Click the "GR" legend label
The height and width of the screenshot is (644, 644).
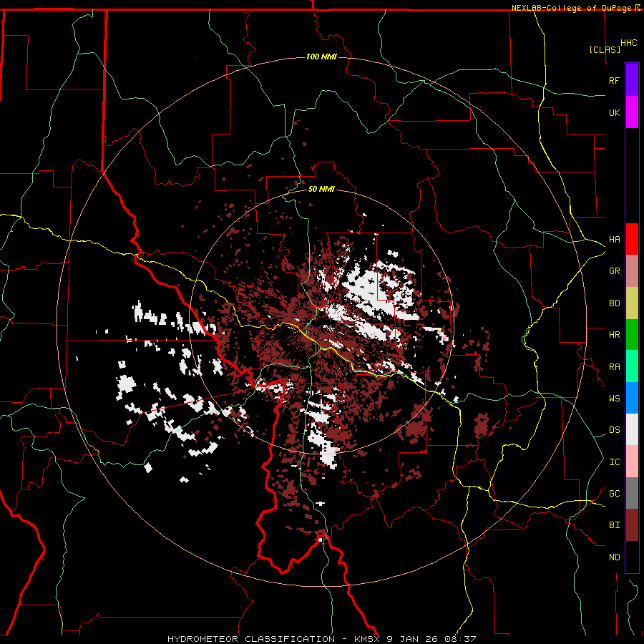click(x=614, y=271)
